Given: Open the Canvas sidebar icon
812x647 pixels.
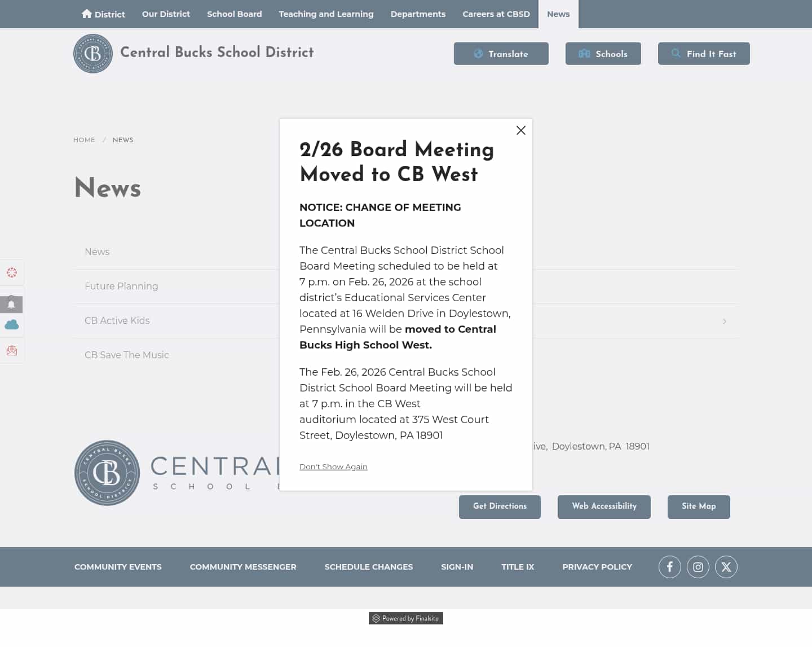Looking at the screenshot, I should coord(12,272).
